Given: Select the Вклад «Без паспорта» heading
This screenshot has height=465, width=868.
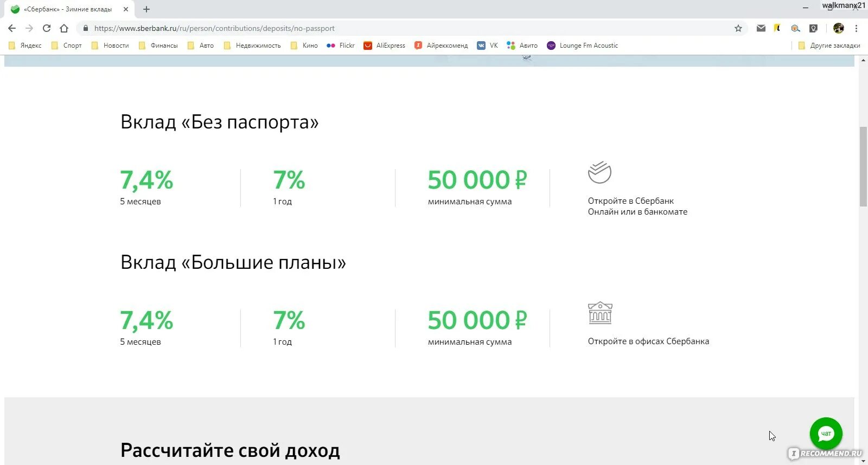Looking at the screenshot, I should 219,122.
